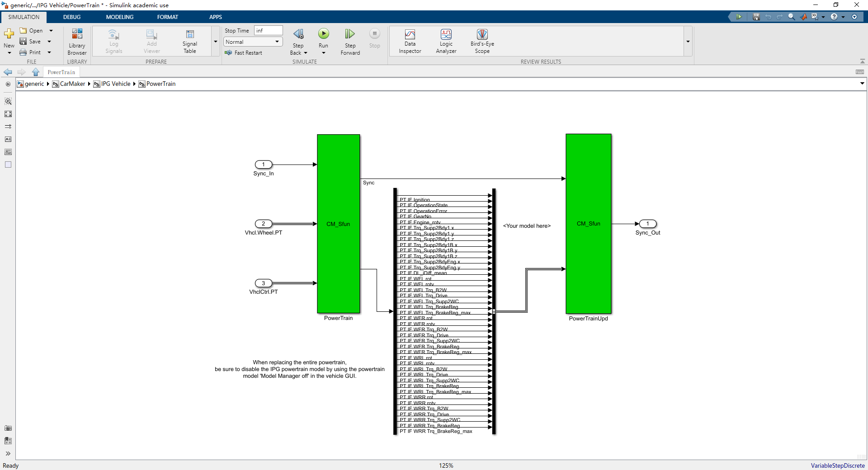Open the Library Browser
Image resolution: width=868 pixels, height=470 pixels.
(x=77, y=42)
